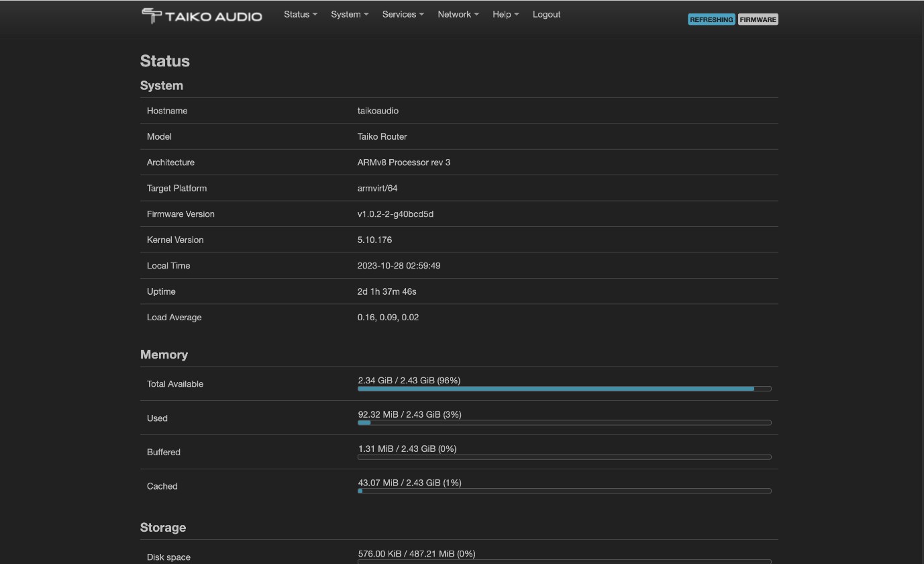Image resolution: width=924 pixels, height=564 pixels.
Task: Open the Network menu
Action: [x=458, y=14]
